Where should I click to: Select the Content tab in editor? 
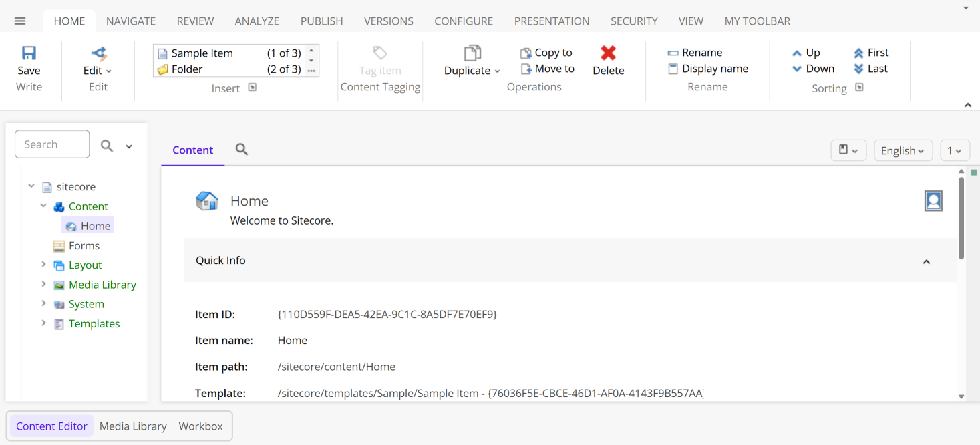[x=193, y=150]
